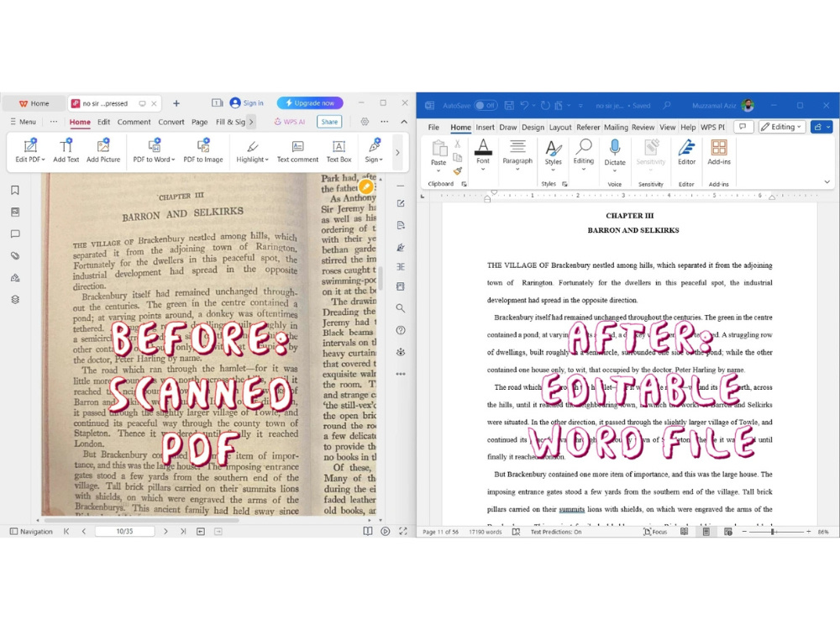
Task: Expand Editing mode dropdown in Word
Action: pos(783,127)
